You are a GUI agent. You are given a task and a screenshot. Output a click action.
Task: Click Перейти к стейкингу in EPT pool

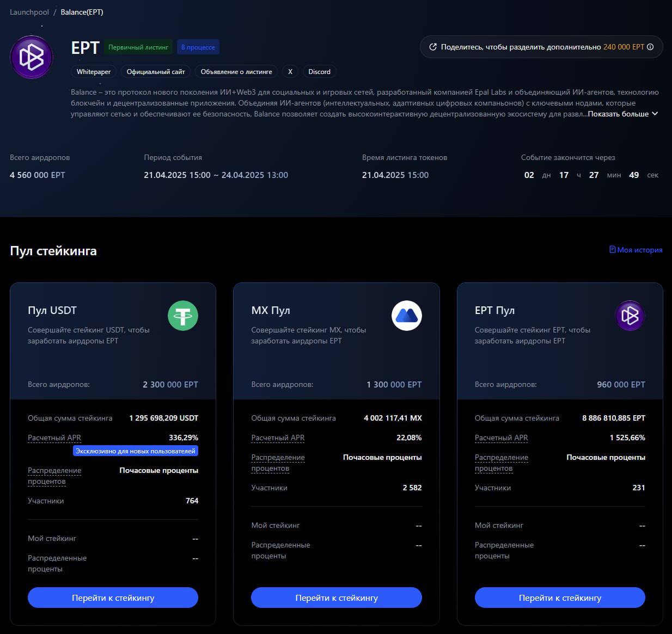coord(560,598)
